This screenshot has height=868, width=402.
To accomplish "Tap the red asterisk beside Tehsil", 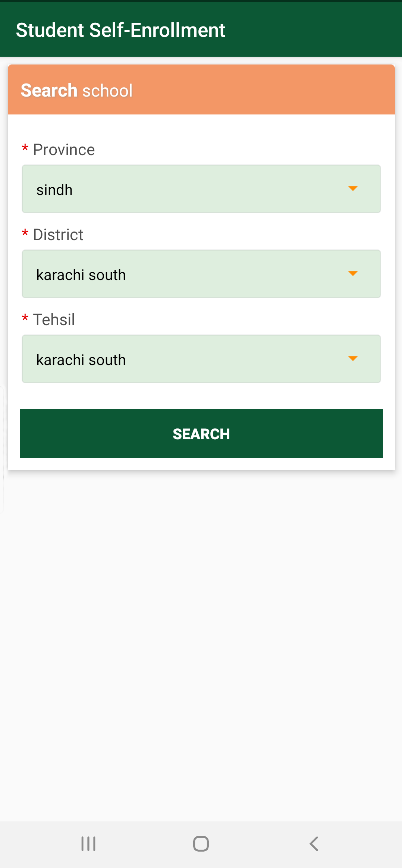I will click(25, 318).
